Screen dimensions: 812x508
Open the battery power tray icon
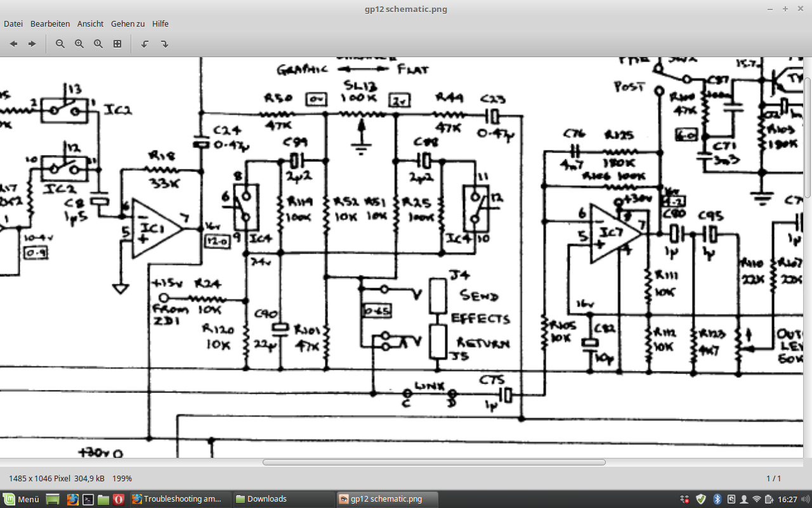coord(769,499)
